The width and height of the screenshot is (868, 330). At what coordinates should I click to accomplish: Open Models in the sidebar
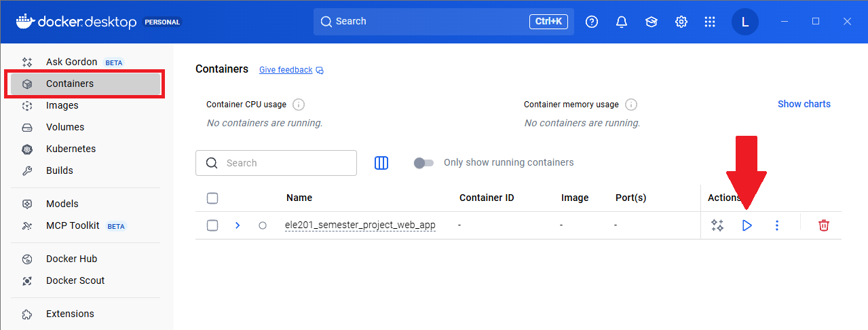click(x=85, y=204)
